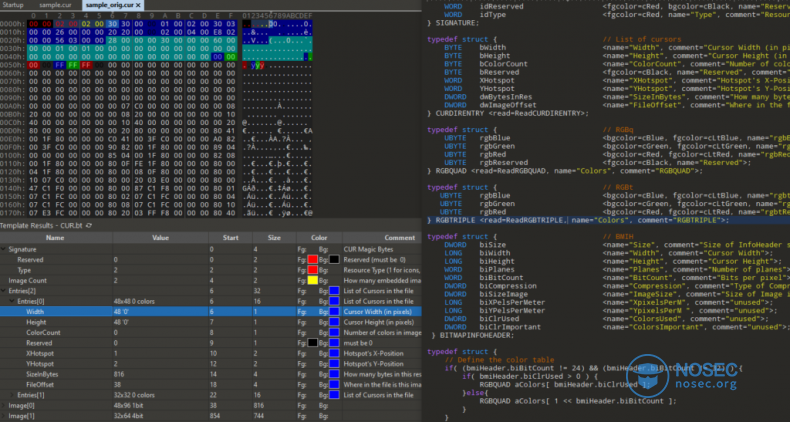Pick the blue Bg swatch in the XHotspot row
The width and height of the screenshot is (790, 422).
pos(335,354)
